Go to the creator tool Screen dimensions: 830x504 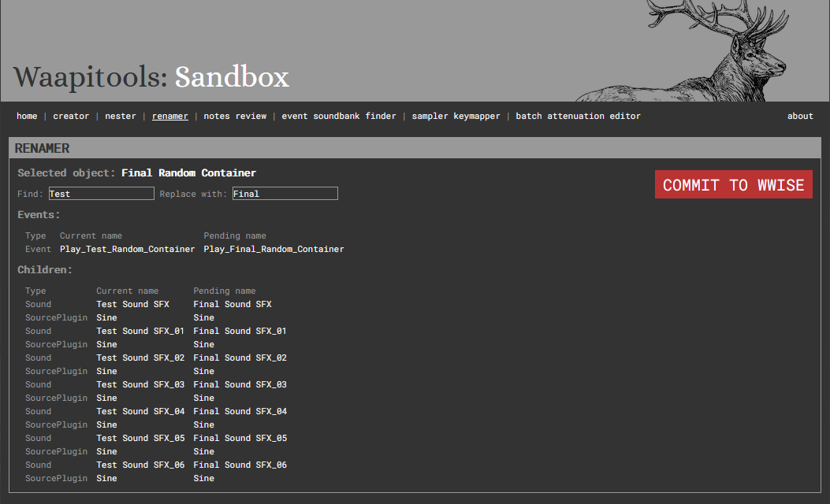tap(71, 116)
